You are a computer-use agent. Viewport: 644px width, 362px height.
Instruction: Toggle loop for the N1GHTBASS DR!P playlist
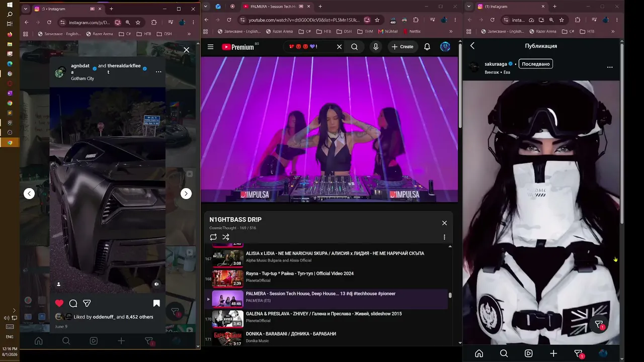click(213, 237)
